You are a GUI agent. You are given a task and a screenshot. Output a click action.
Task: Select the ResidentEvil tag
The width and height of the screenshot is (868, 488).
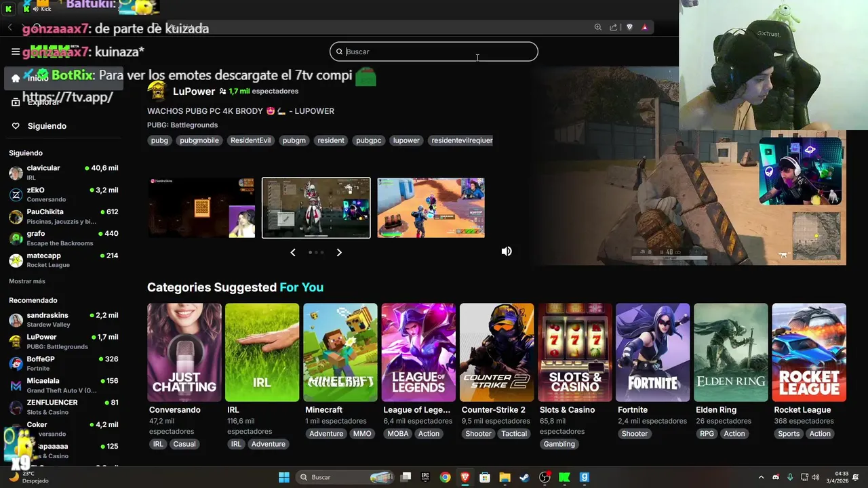250,140
